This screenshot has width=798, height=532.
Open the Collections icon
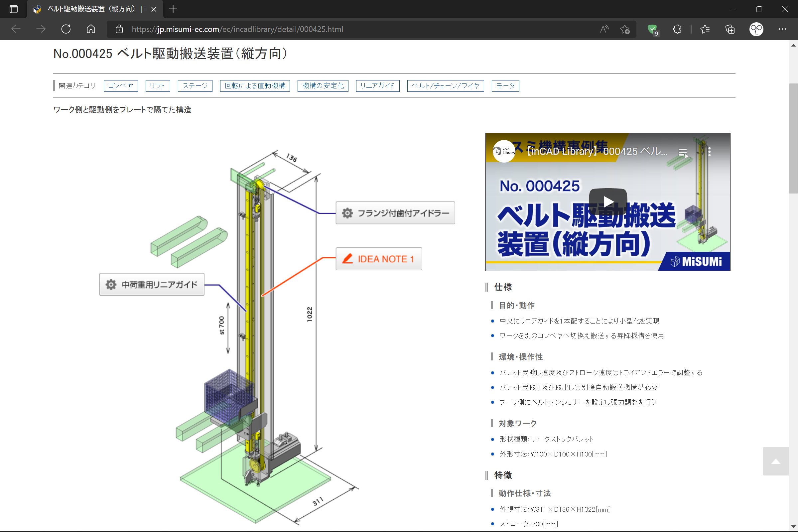click(x=730, y=29)
